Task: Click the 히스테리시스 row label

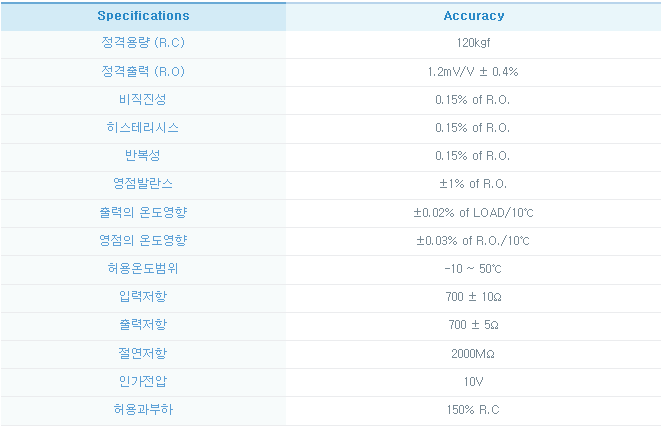Action: 143,127
